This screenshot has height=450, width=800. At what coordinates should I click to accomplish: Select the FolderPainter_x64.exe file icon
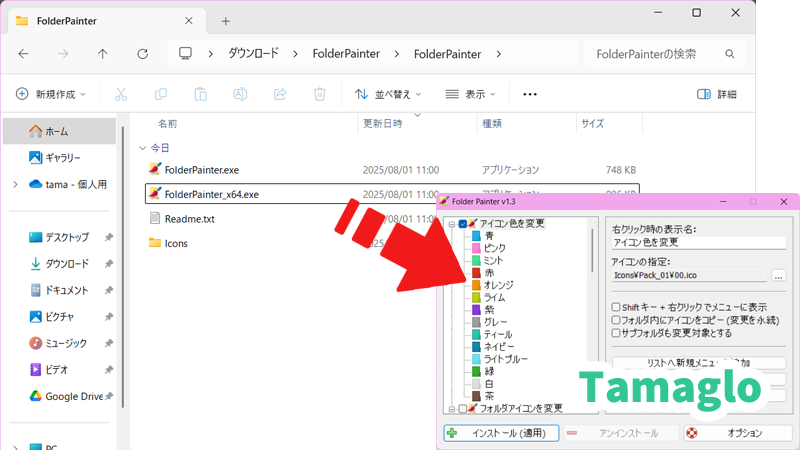(x=155, y=193)
